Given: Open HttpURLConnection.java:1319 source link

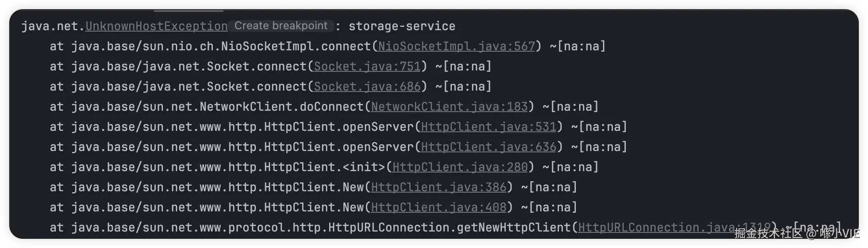Looking at the screenshot, I should point(674,227).
